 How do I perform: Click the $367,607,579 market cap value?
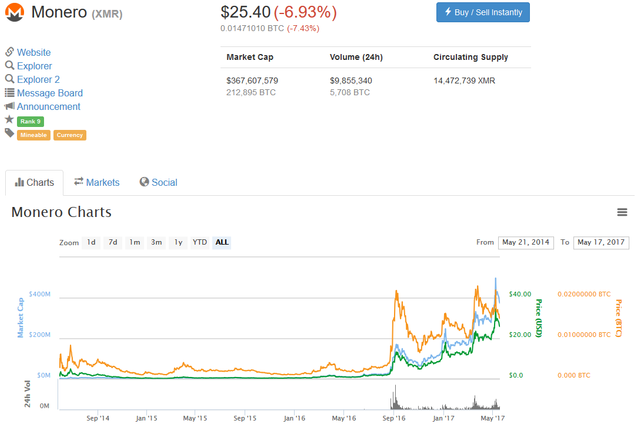tap(252, 80)
